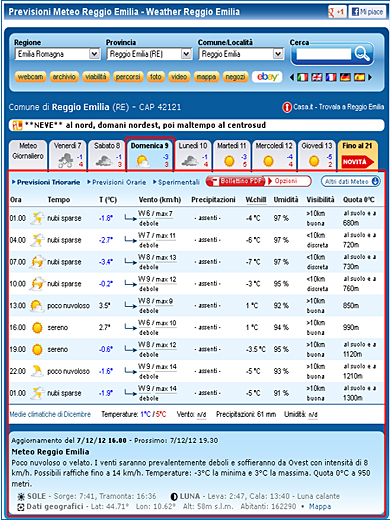Click the mappa button

(206, 77)
